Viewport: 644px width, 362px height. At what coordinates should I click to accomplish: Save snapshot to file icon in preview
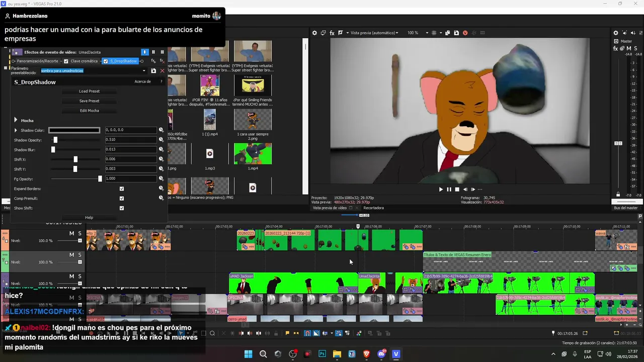[x=456, y=33]
